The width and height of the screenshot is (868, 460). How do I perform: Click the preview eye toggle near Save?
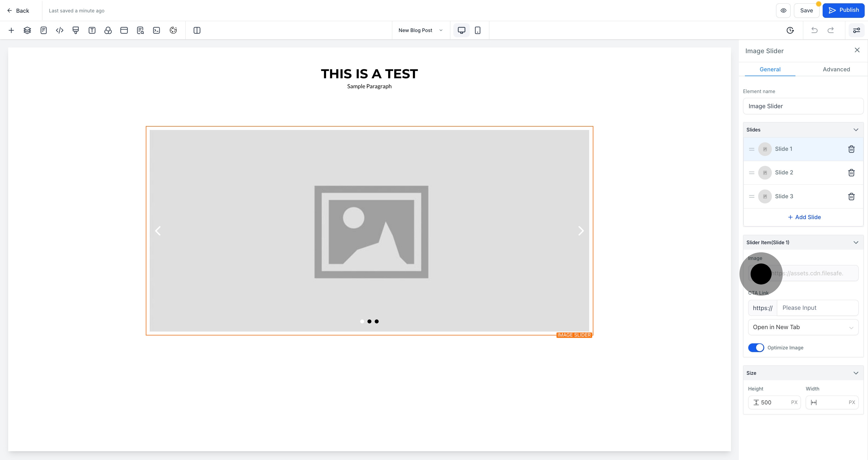click(783, 10)
